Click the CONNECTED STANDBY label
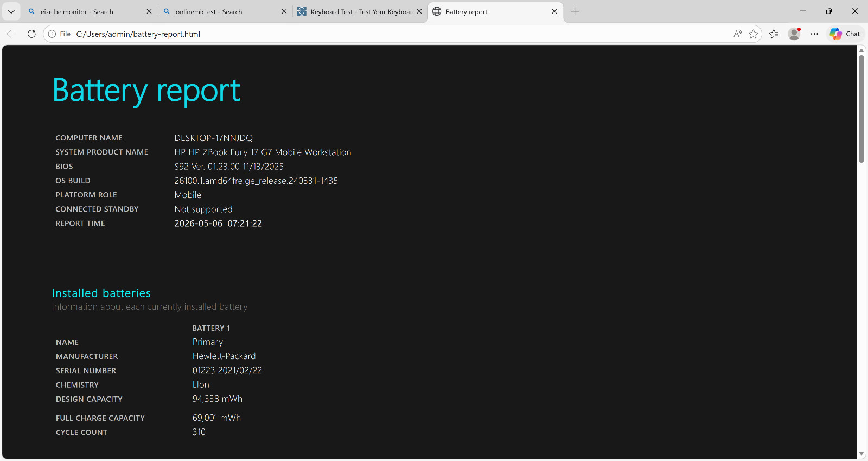Screen dimensions: 868x461 (97, 209)
